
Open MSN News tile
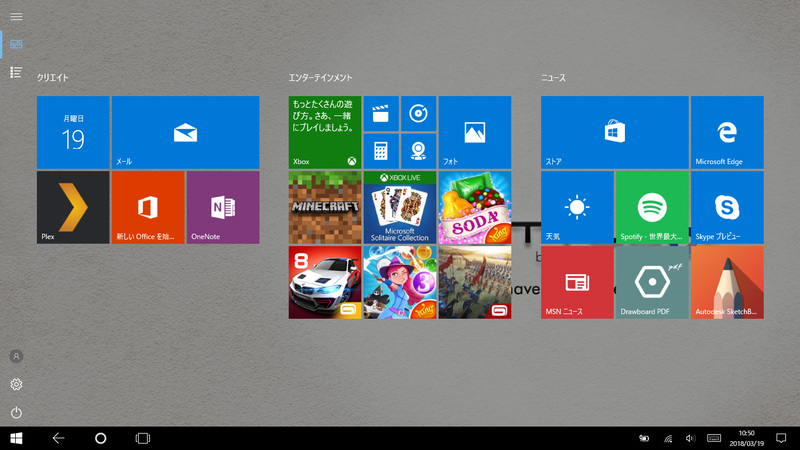(578, 282)
